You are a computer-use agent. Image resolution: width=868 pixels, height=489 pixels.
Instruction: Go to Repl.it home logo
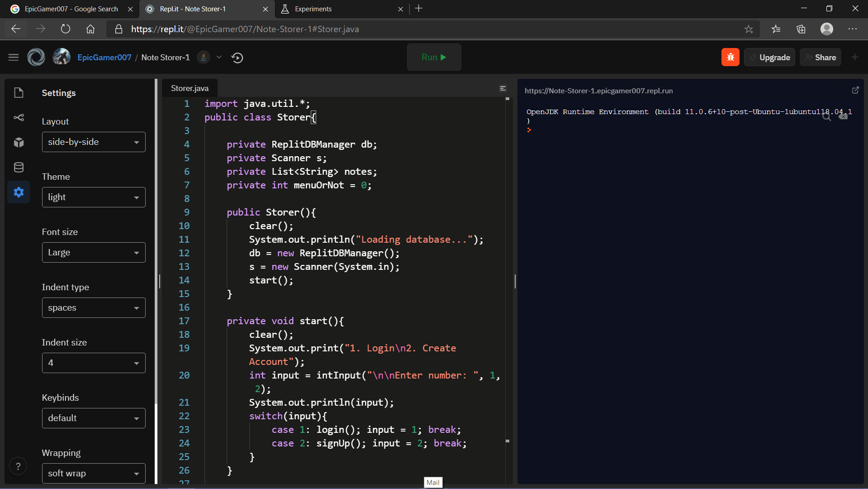tap(36, 57)
